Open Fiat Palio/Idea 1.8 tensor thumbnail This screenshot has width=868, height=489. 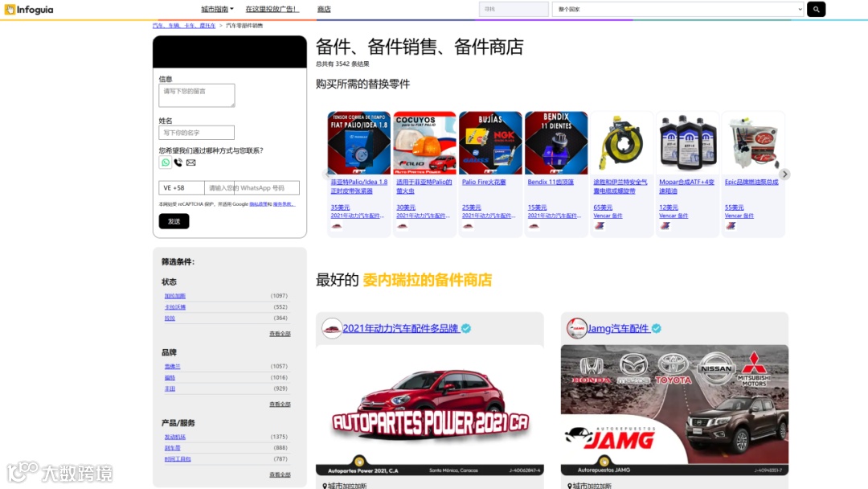(358, 143)
